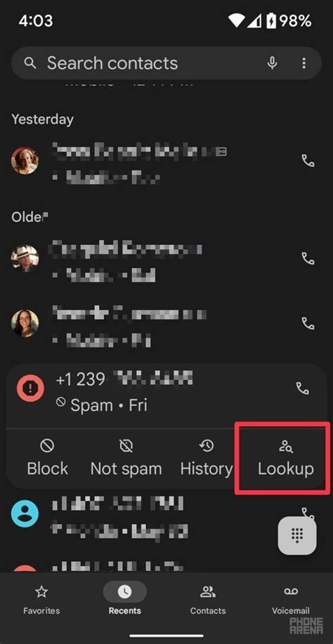The height and width of the screenshot is (644, 333).
Task: Open the Contacts tab
Action: (x=208, y=600)
